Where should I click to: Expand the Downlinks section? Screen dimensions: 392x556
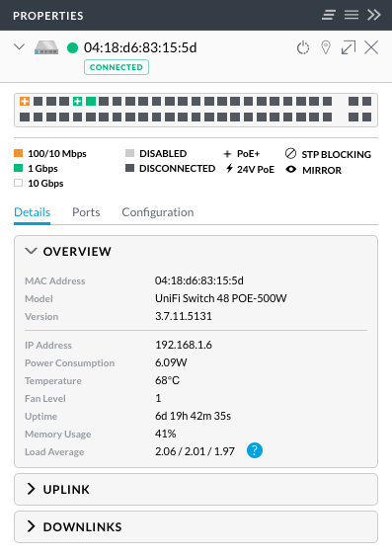(x=32, y=526)
